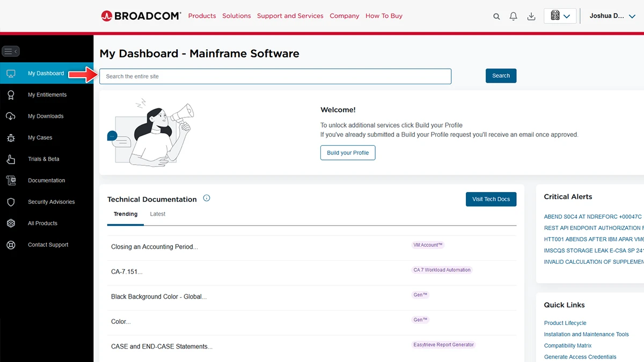This screenshot has height=362, width=644.
Task: Open My Entitlements in sidebar
Action: [x=47, y=95]
